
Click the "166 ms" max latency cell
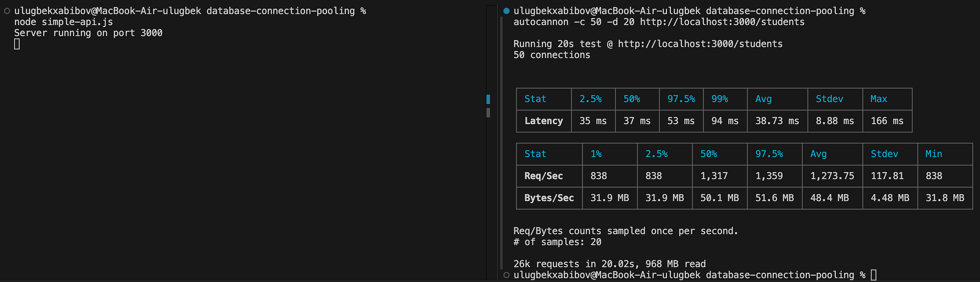[887, 121]
